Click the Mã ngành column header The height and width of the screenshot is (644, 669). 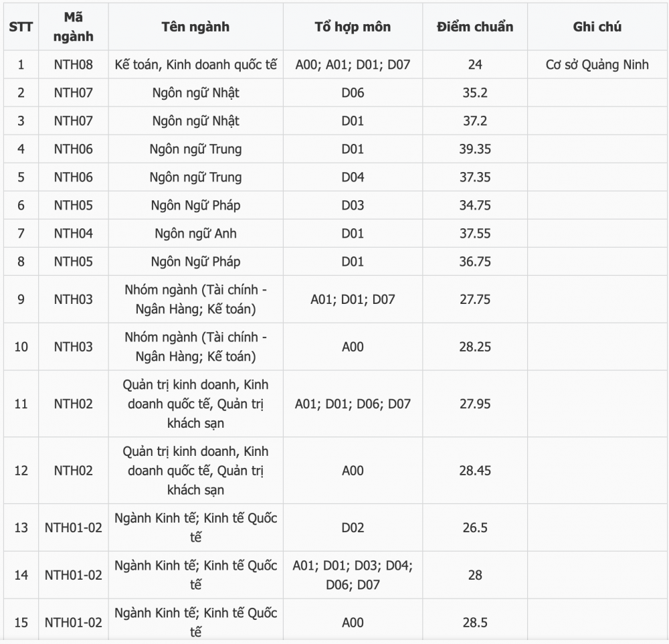[x=74, y=27]
